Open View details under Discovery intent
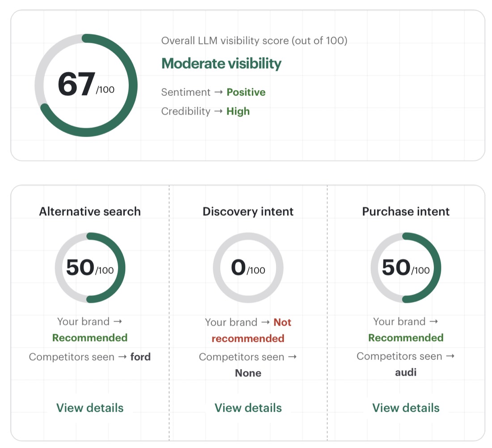492x448 pixels. 248,408
